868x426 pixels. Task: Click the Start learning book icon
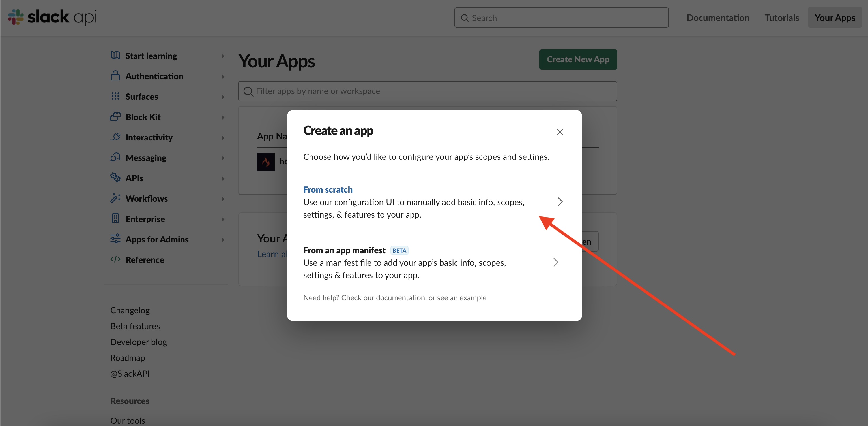(x=115, y=55)
